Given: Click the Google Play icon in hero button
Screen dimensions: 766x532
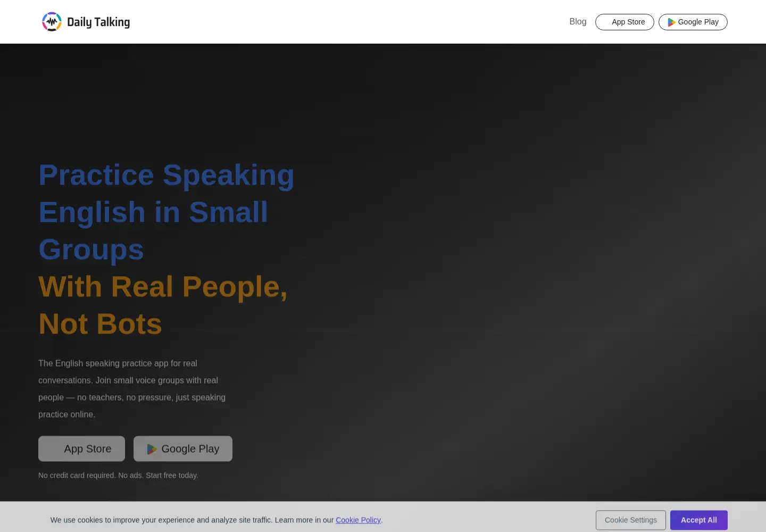Looking at the screenshot, I should click(152, 449).
